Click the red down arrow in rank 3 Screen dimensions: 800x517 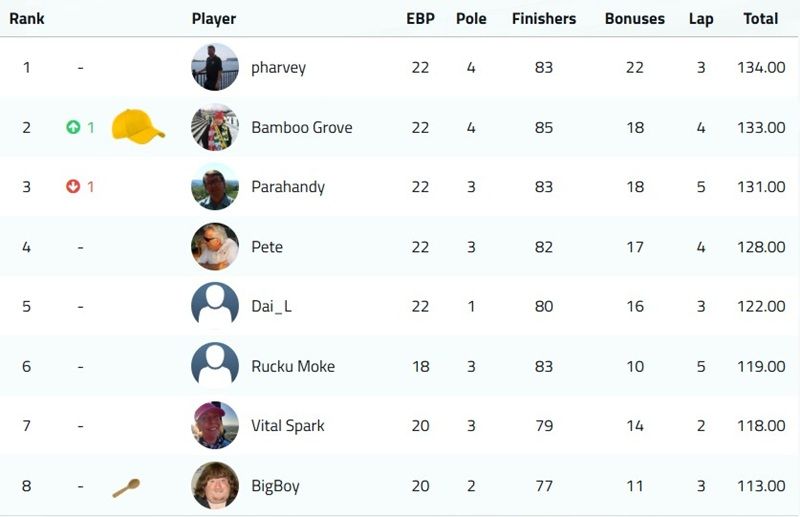click(73, 186)
